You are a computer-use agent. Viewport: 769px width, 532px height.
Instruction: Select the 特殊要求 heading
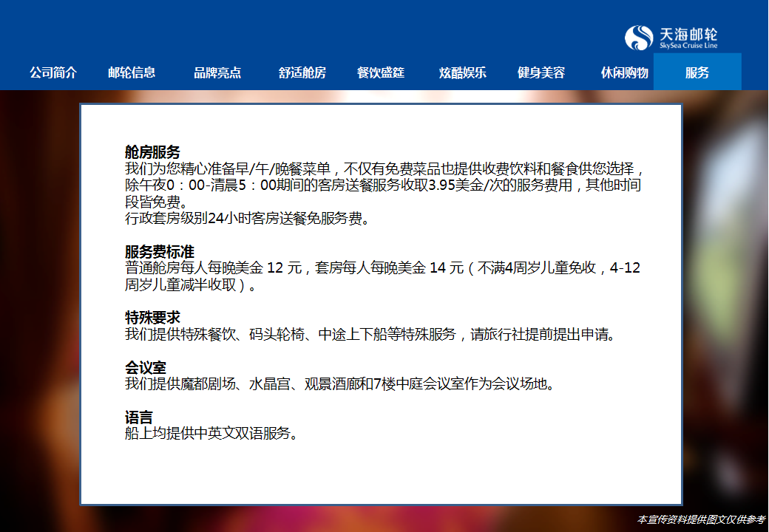[152, 318]
